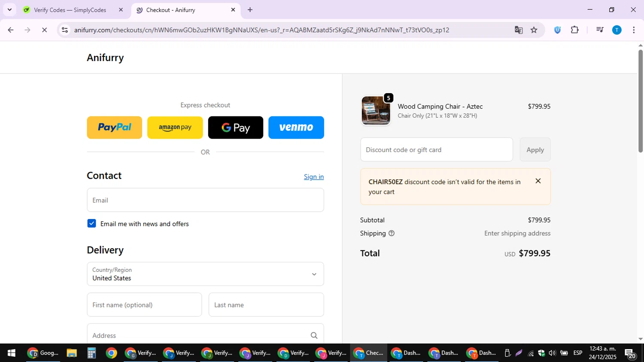Open the tab search dropdown arrow

pos(9,9)
